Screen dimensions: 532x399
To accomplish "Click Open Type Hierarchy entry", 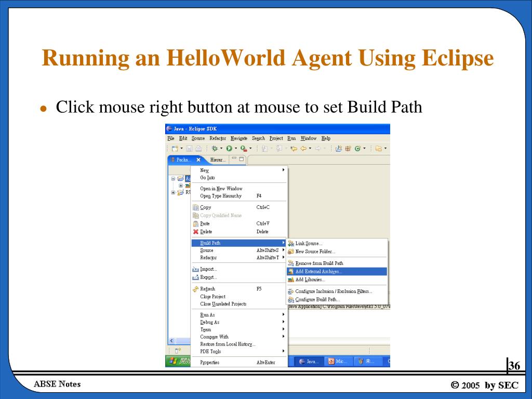I will pyautogui.click(x=239, y=196).
